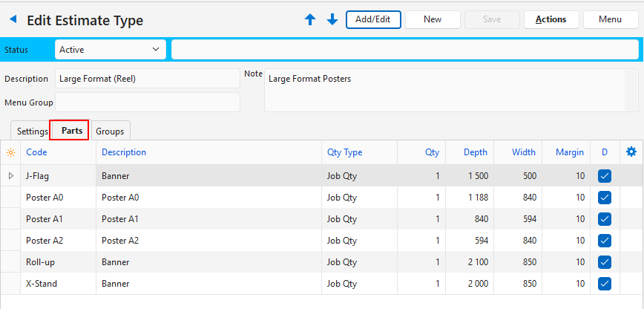
Task: Open the Actions button menu
Action: pyautogui.click(x=551, y=19)
